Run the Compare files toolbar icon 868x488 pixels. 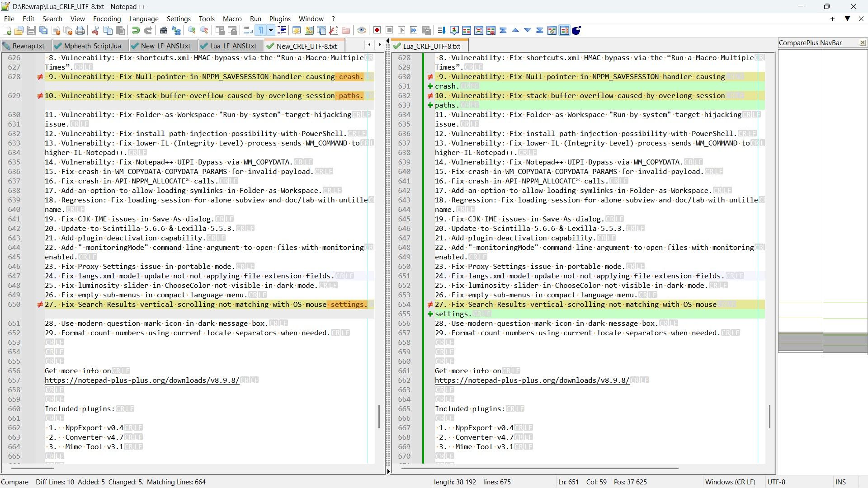pos(467,31)
